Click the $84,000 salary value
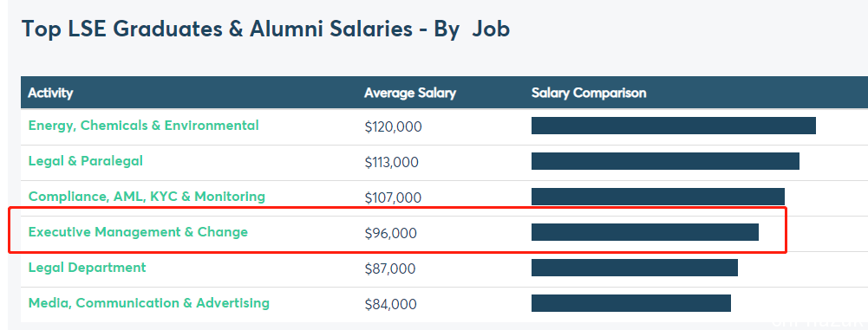 coord(390,304)
